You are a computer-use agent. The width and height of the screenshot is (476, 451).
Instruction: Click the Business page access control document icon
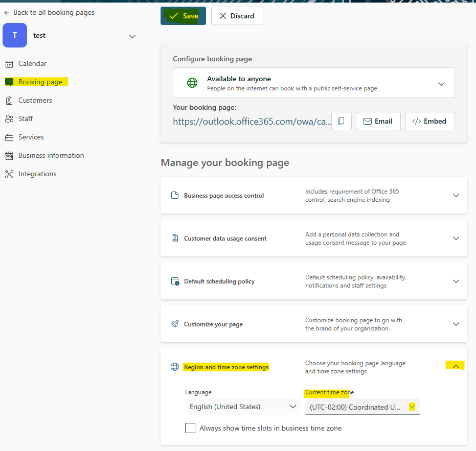point(175,195)
